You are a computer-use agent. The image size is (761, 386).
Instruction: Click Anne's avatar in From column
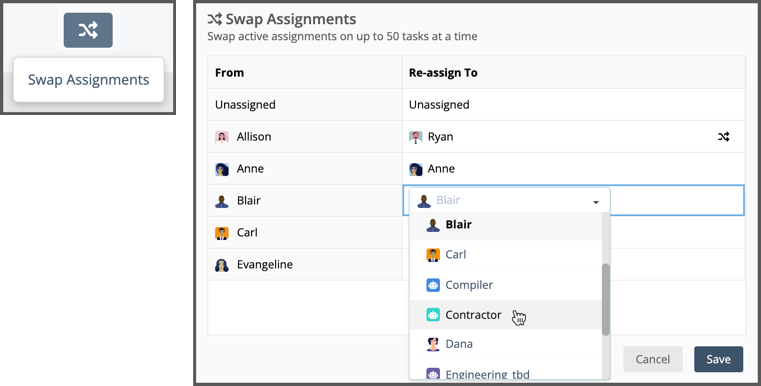pyautogui.click(x=222, y=169)
